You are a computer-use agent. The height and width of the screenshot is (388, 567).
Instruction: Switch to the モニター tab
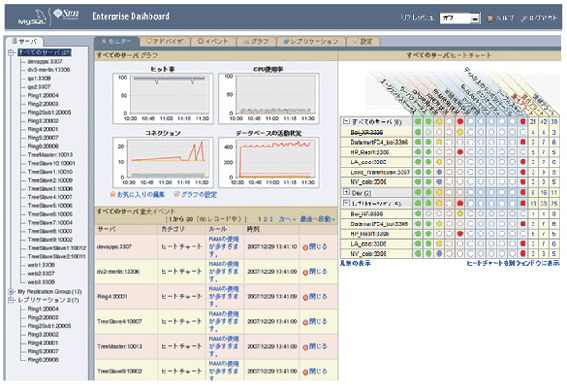(x=117, y=42)
